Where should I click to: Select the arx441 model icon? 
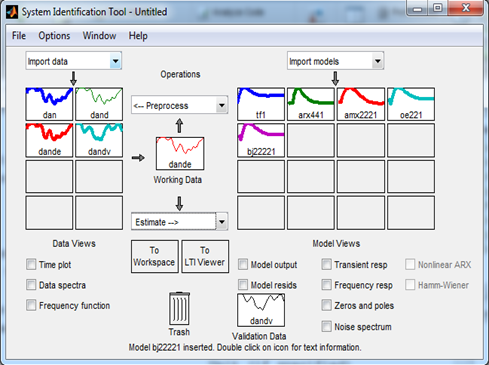point(311,104)
